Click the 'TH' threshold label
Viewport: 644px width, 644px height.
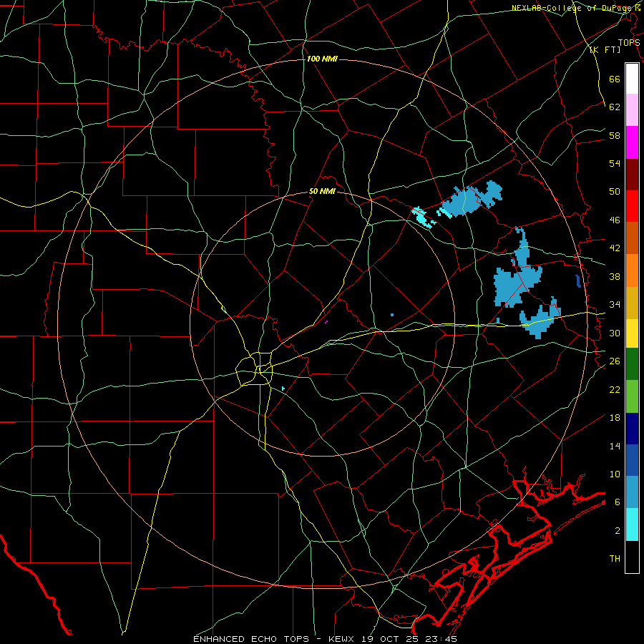[615, 559]
